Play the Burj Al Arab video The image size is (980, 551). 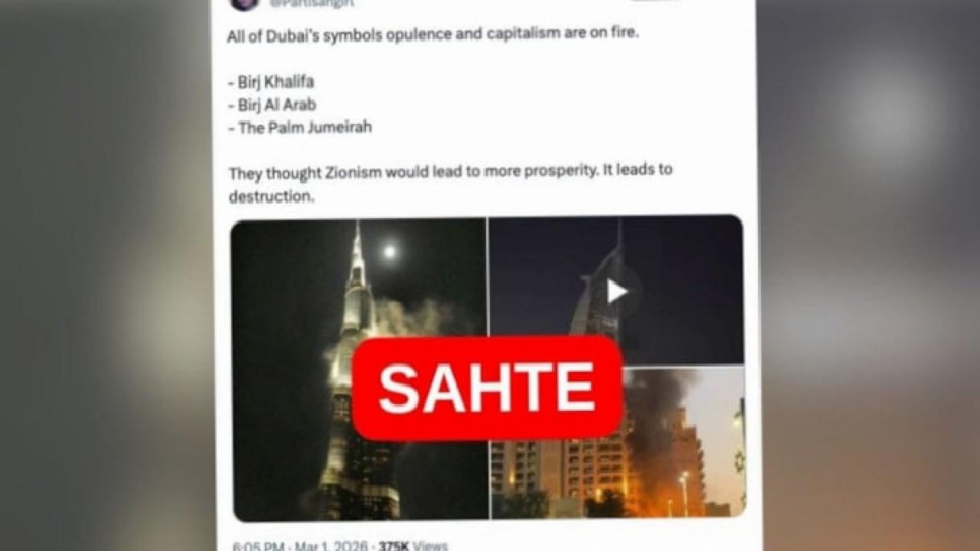click(x=617, y=291)
